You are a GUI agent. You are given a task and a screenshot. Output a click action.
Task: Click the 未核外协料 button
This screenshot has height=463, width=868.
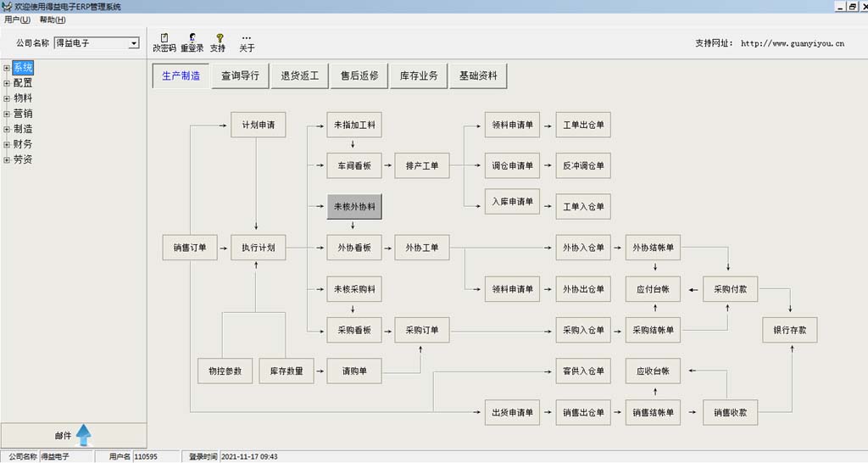tap(354, 207)
